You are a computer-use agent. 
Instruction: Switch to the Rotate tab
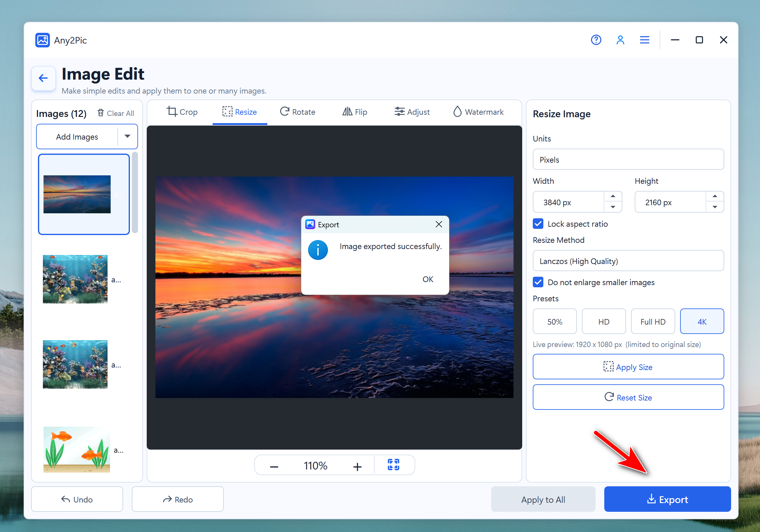pyautogui.click(x=297, y=112)
